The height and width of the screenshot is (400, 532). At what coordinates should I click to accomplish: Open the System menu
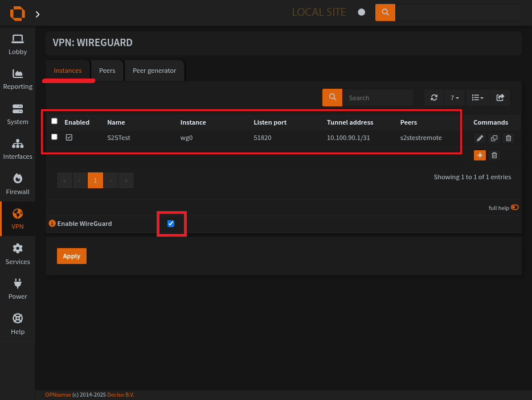(x=18, y=114)
